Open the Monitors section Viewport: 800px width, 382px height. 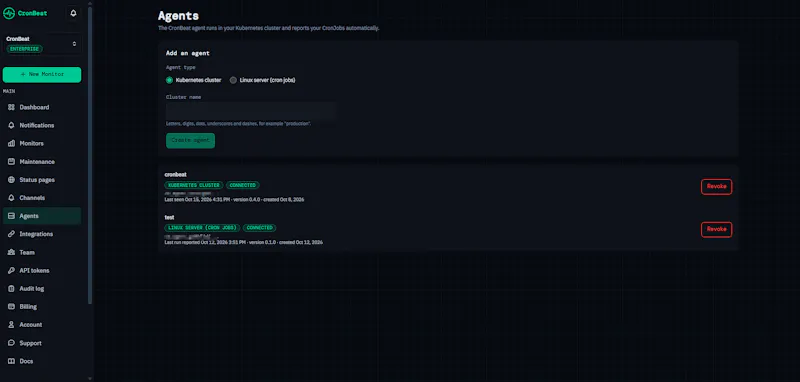pos(42,143)
